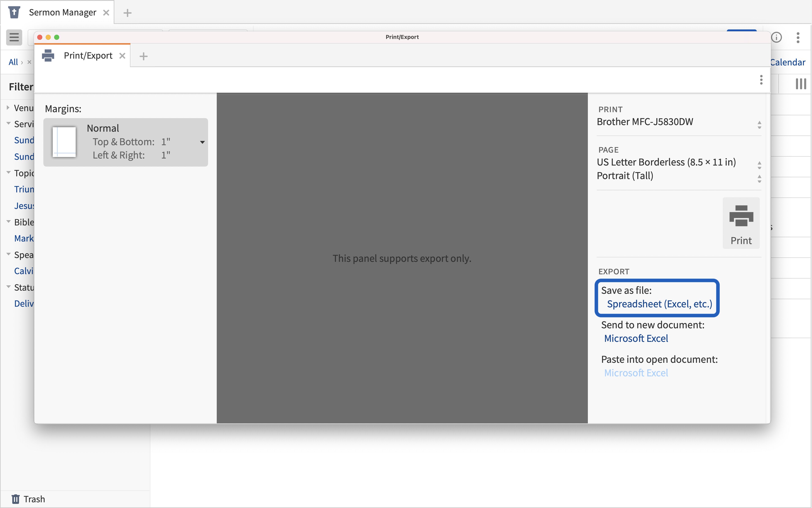Select the Calvin speaker filter
The height and width of the screenshot is (508, 812).
click(24, 271)
